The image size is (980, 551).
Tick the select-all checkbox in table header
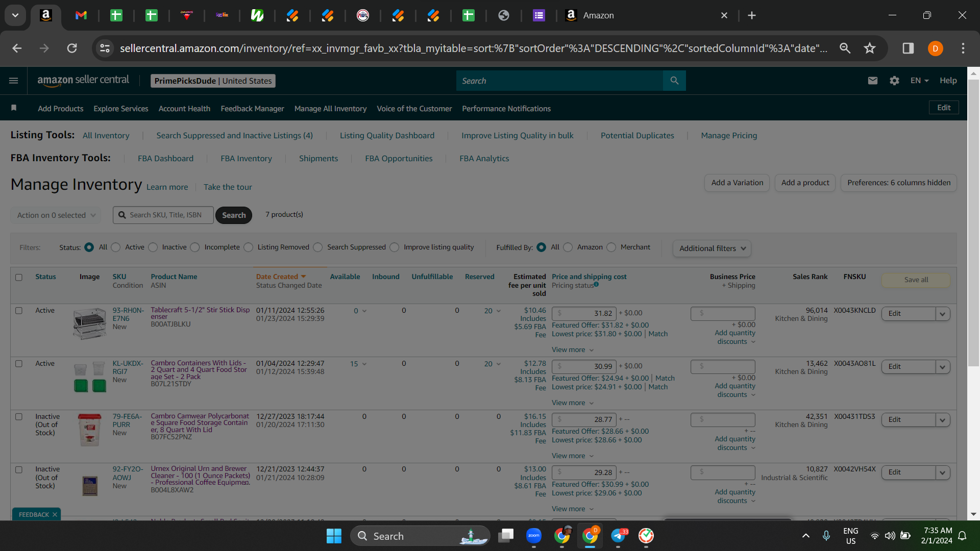pos(19,278)
